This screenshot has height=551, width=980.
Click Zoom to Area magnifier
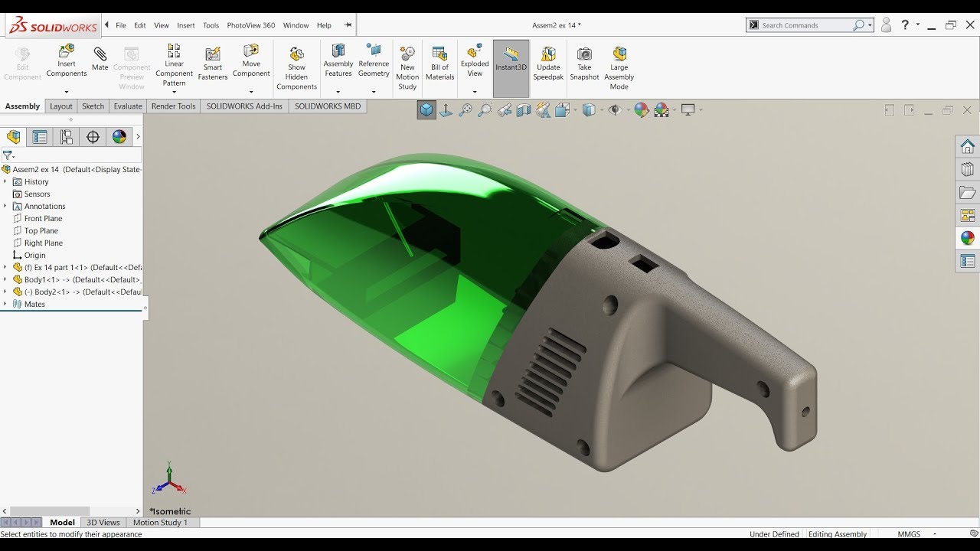[x=485, y=110]
